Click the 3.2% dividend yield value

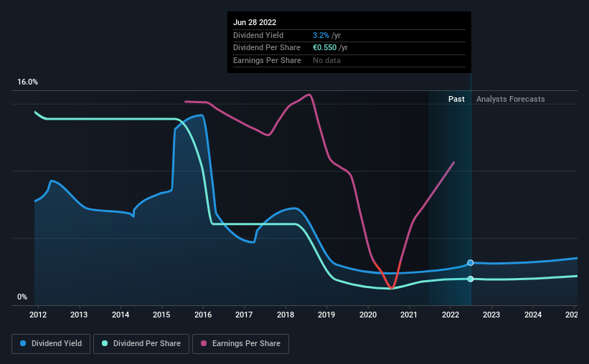321,35
